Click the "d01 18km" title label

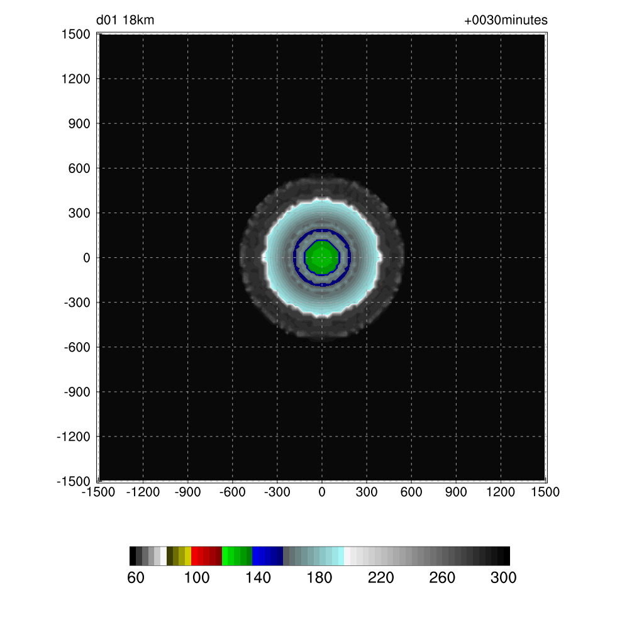click(125, 21)
